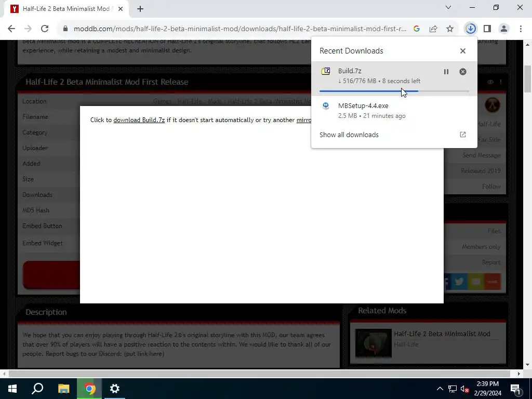Click the MBSetup-4.4.exe file icon
Image resolution: width=532 pixels, height=399 pixels.
(326, 106)
